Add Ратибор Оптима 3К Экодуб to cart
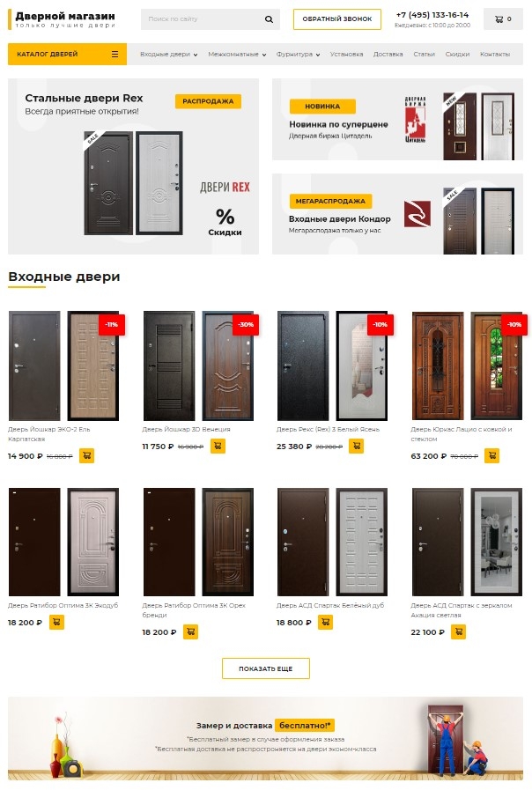The width and height of the screenshot is (532, 790). coord(56,623)
